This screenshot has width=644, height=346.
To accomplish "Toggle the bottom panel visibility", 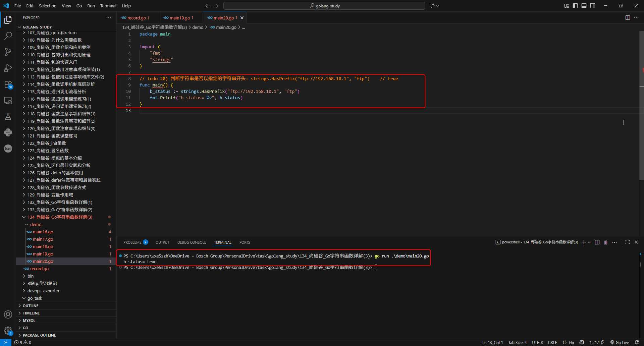I will tap(584, 6).
